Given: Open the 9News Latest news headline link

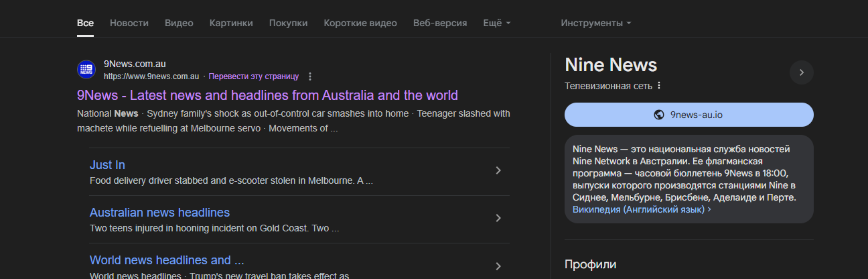Looking at the screenshot, I should click(267, 95).
